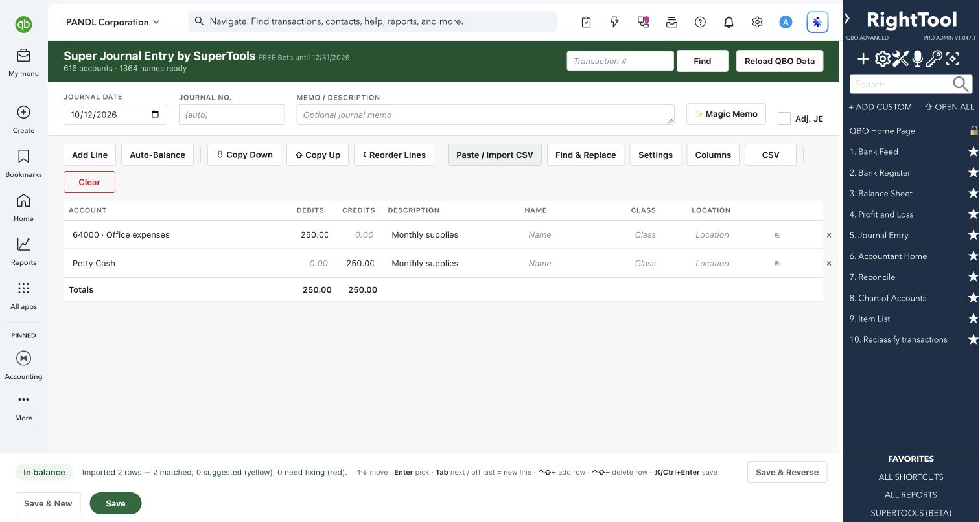
Task: Open the Reports sidebar icon
Action: (x=23, y=251)
